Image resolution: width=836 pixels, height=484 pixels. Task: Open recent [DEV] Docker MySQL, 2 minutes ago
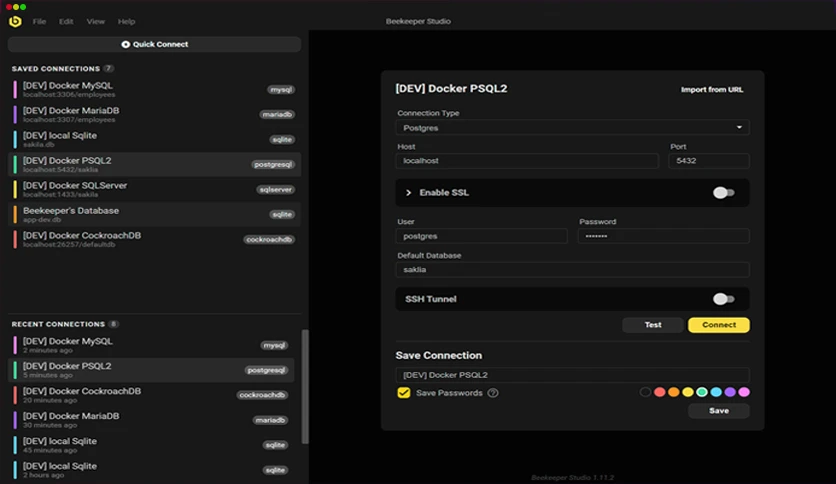coord(151,345)
